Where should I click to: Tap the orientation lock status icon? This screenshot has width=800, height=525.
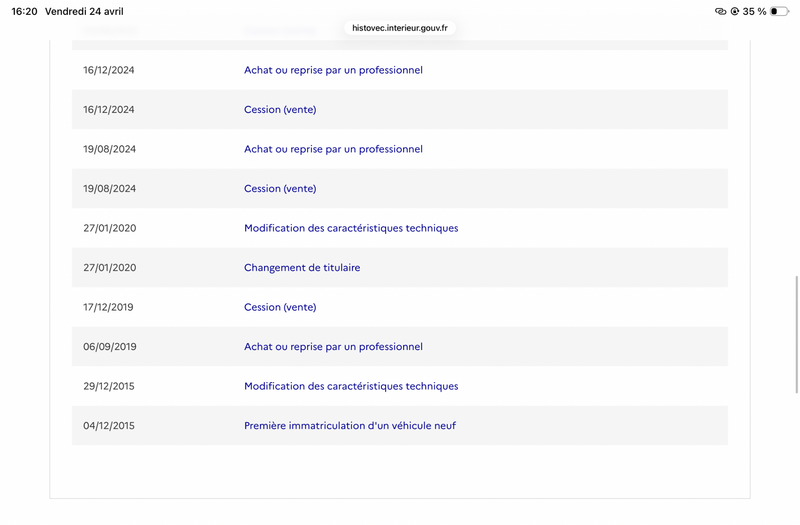(735, 11)
